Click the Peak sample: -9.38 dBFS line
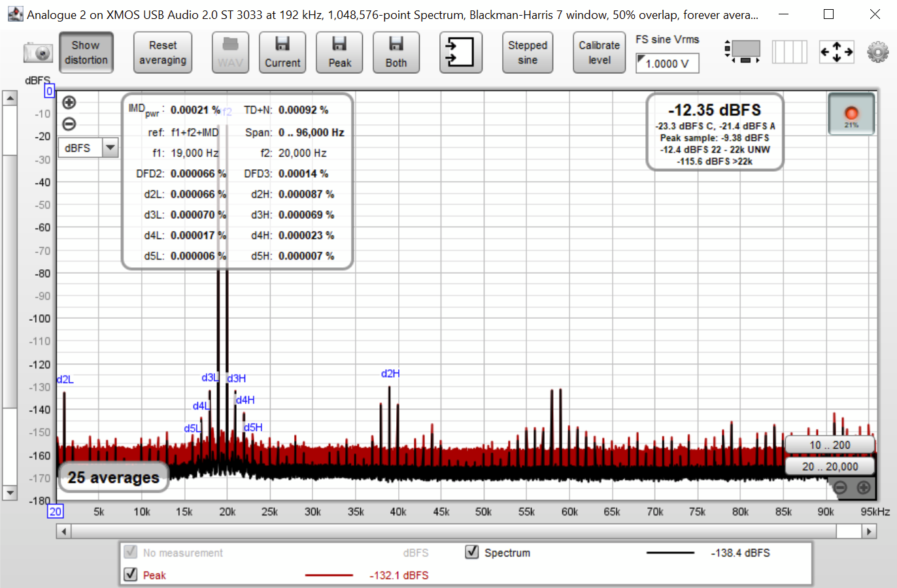897x588 pixels. pos(715,138)
